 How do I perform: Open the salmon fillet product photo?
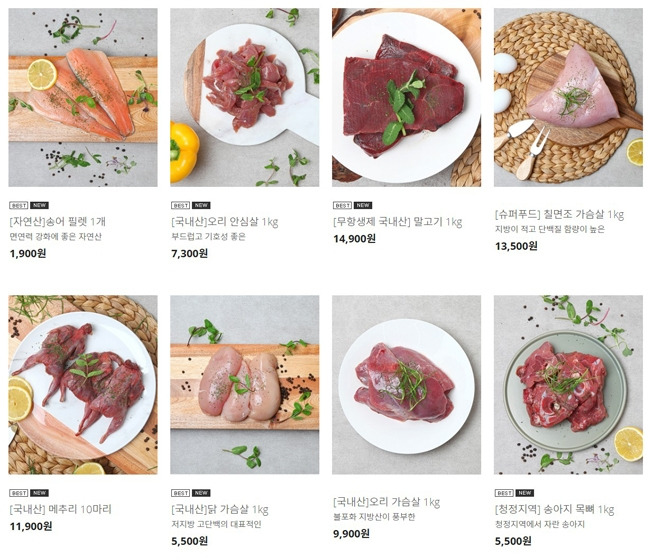pyautogui.click(x=83, y=97)
